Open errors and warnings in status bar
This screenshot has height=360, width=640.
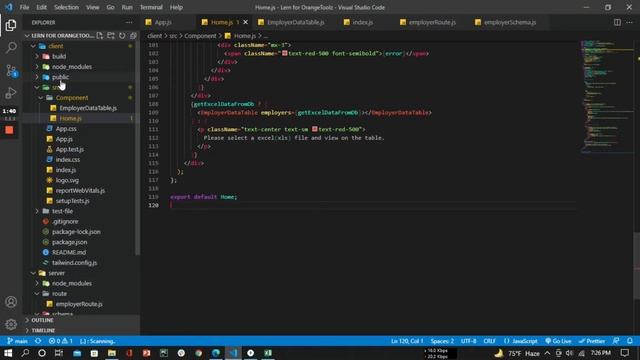click(x=60, y=341)
